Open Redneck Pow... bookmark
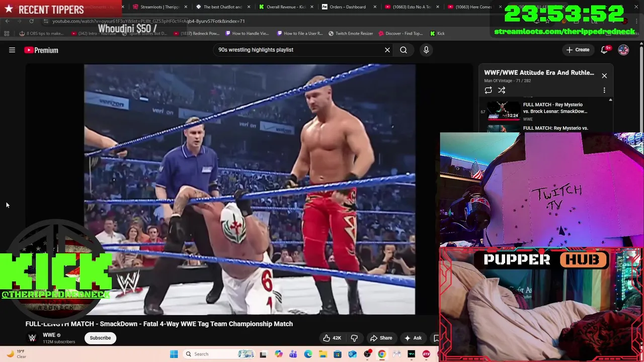Viewport: 644px width, 362px height. [197, 33]
